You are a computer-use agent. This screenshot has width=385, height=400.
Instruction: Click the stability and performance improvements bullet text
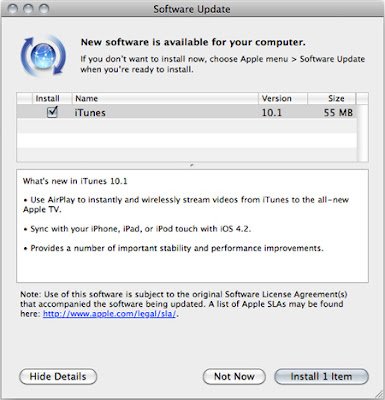(174, 248)
